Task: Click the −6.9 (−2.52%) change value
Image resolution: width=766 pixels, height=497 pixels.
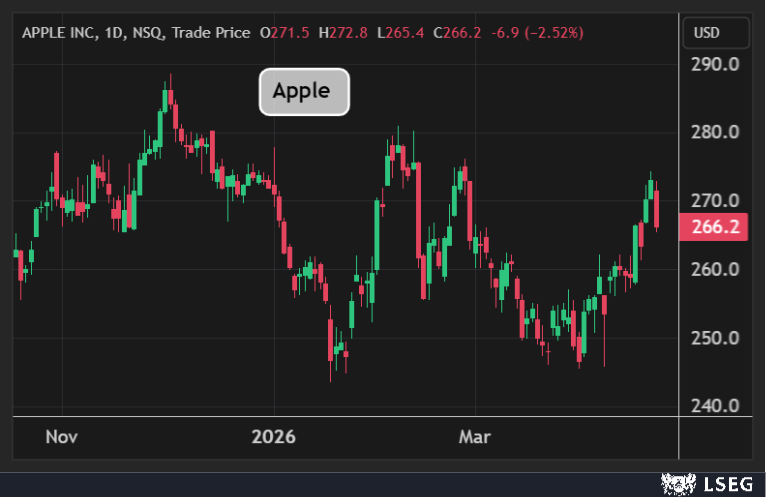Action: (536, 33)
